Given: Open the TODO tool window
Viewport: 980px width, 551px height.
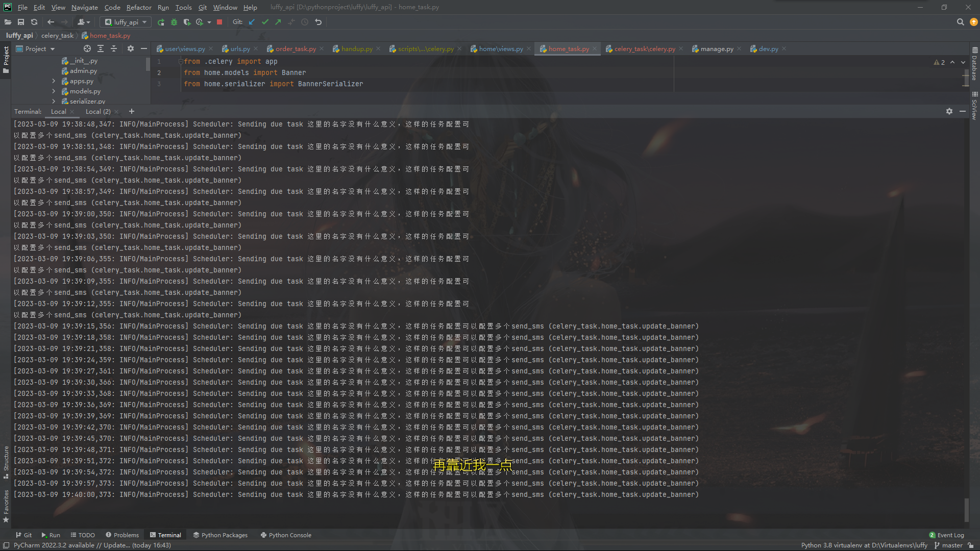Looking at the screenshot, I should [x=83, y=535].
